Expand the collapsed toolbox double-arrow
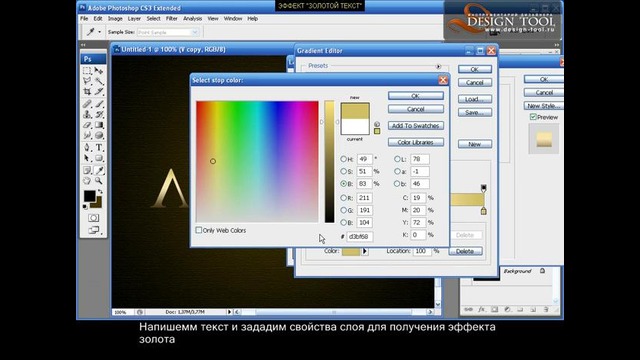The image size is (640, 360). tap(83, 45)
